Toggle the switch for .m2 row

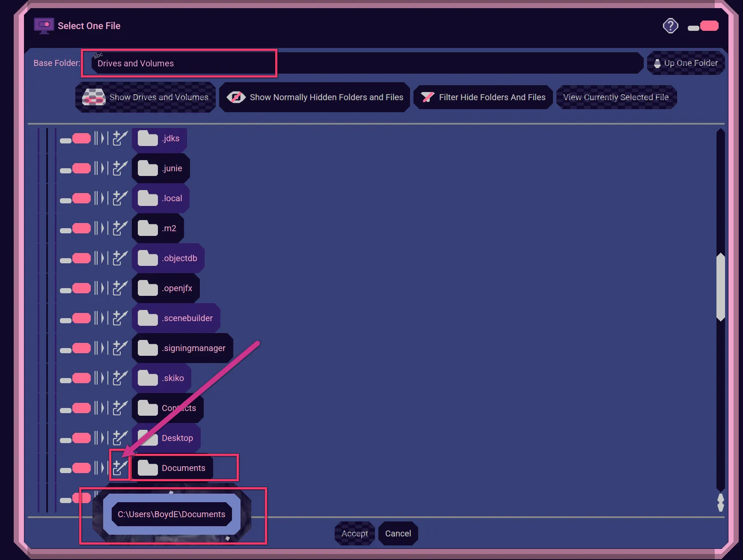(75, 229)
